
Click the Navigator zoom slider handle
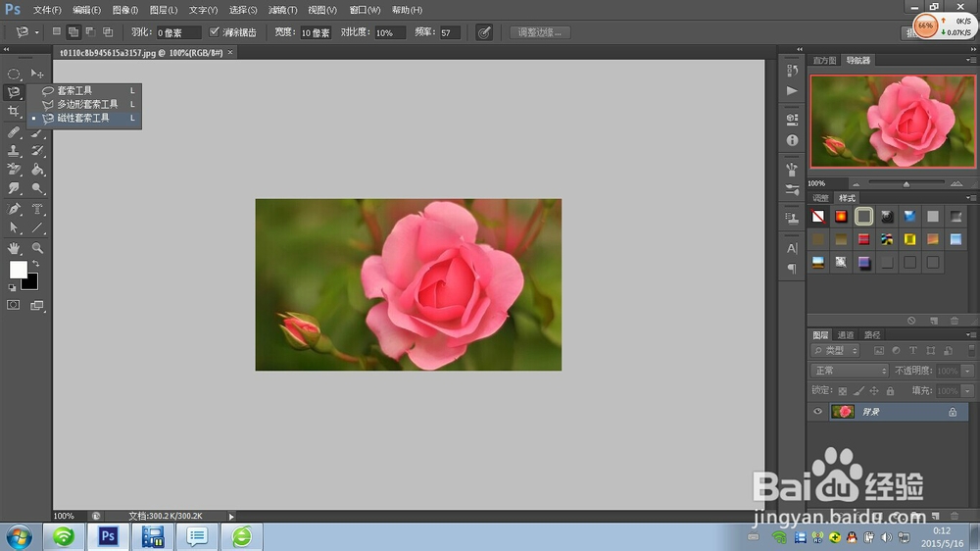pos(906,184)
